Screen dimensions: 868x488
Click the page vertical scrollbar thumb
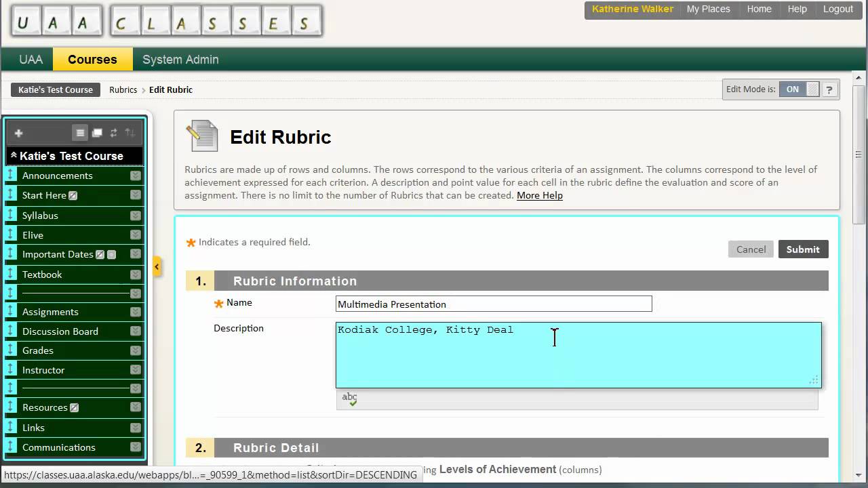point(860,156)
